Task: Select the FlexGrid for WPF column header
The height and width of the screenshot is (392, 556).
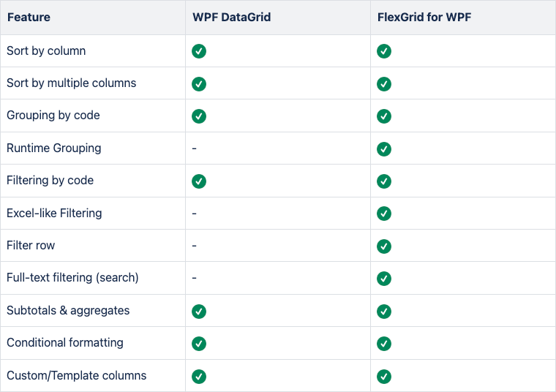Action: (424, 17)
